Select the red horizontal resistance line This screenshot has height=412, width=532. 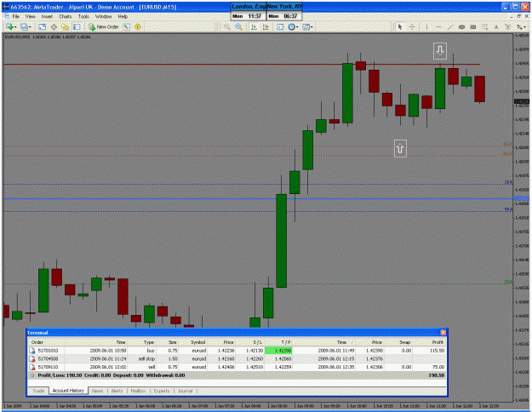pos(242,64)
